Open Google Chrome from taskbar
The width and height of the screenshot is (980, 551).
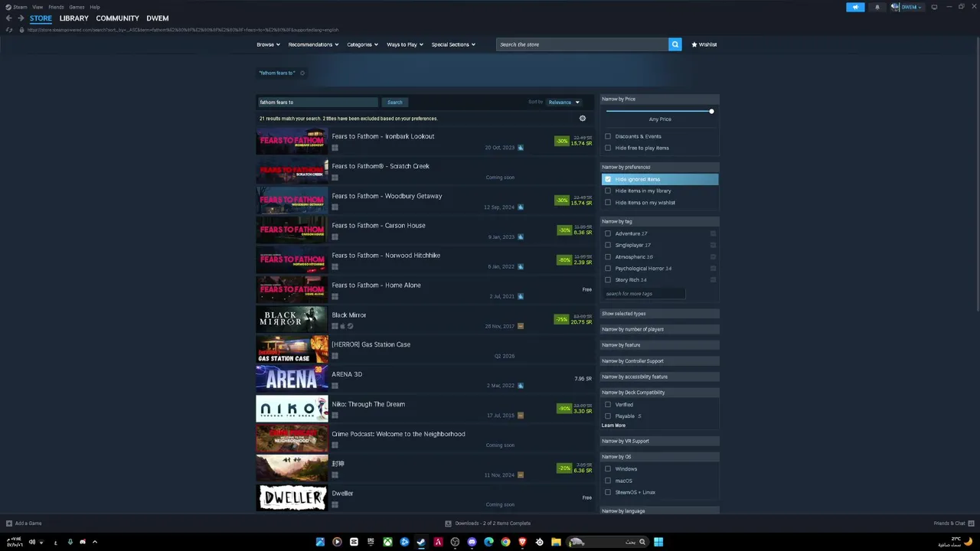pos(505,542)
